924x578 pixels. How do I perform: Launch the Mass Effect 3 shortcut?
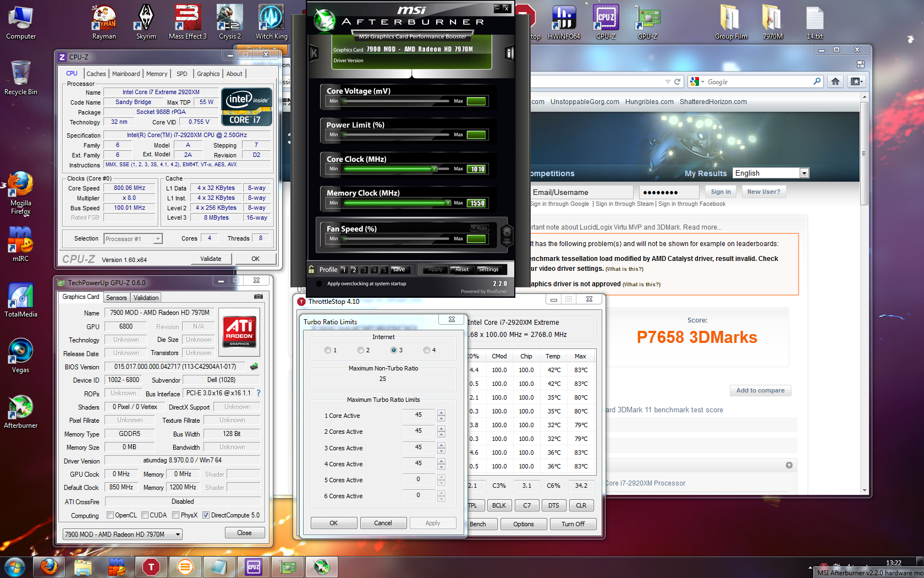188,23
